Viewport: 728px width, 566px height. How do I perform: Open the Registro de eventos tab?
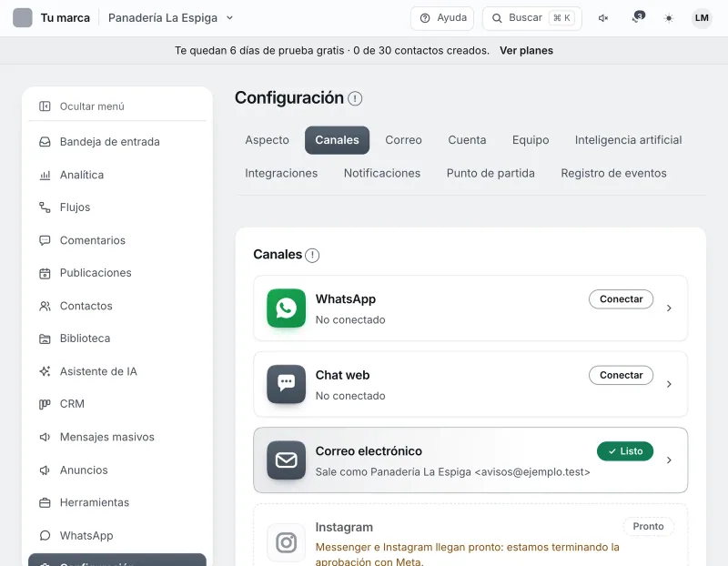[613, 173]
